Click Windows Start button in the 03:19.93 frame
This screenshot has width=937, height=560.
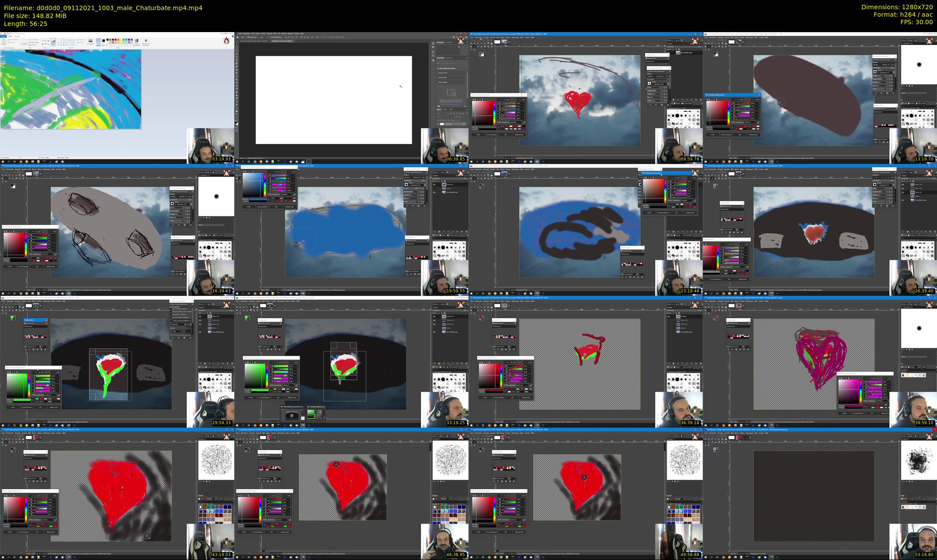pyautogui.click(x=2, y=161)
